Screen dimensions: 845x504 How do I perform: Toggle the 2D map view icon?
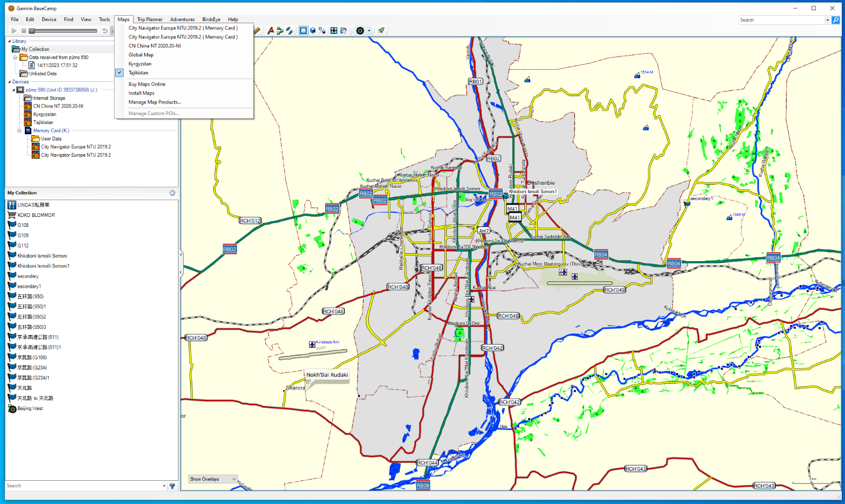(303, 31)
